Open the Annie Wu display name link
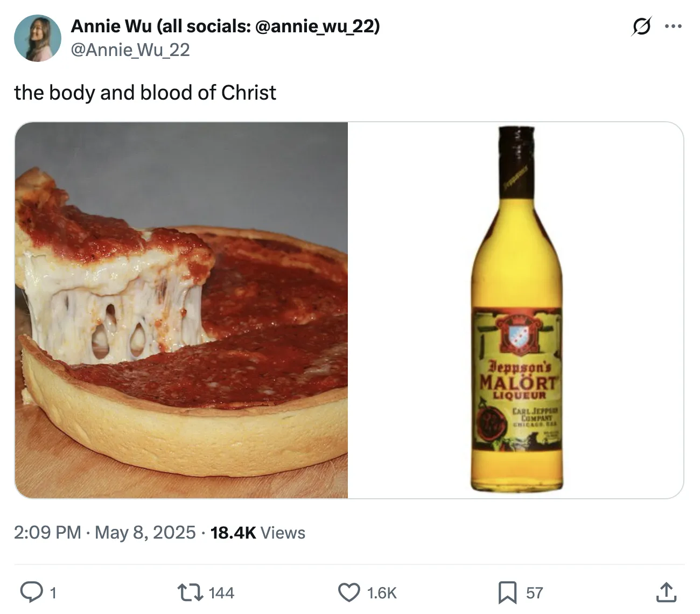The height and width of the screenshot is (614, 700). coord(225,25)
